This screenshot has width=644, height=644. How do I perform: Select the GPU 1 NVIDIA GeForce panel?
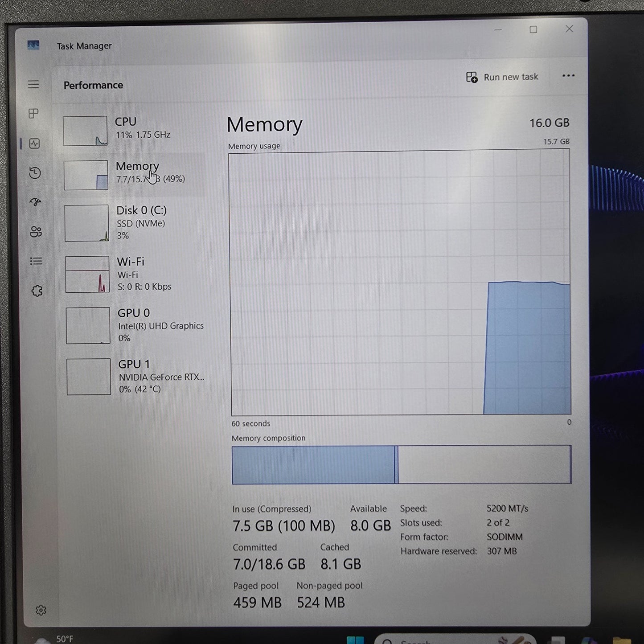click(134, 376)
